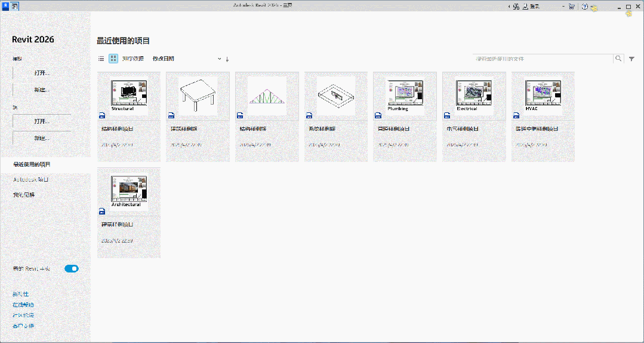Open the dropdown arrow next to Help
Image resolution: width=644 pixels, height=343 pixels.
coord(593,7)
